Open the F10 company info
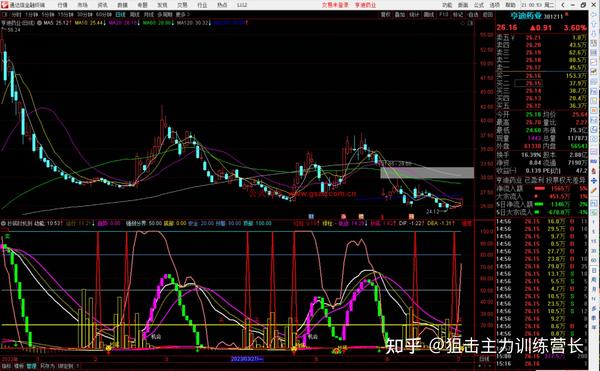Screen dimensions: 600x371 443,15
